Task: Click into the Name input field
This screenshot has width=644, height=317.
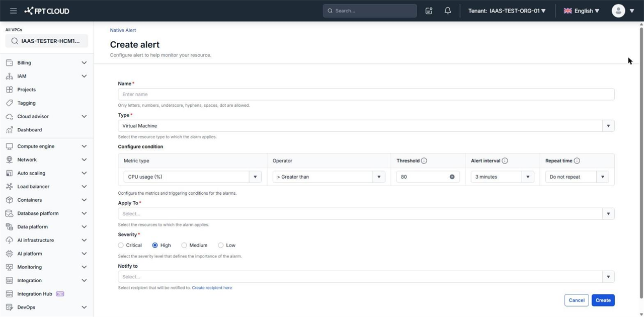Action: coord(366,95)
